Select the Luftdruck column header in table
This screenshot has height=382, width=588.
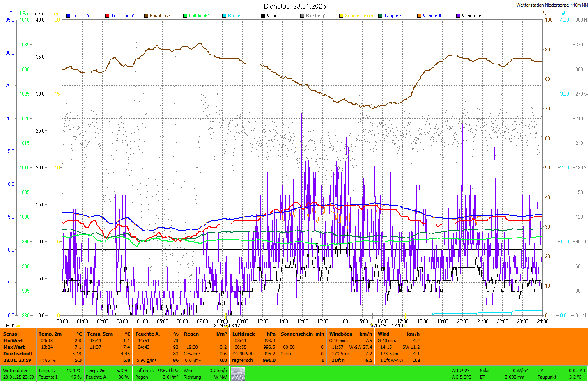tap(243, 334)
